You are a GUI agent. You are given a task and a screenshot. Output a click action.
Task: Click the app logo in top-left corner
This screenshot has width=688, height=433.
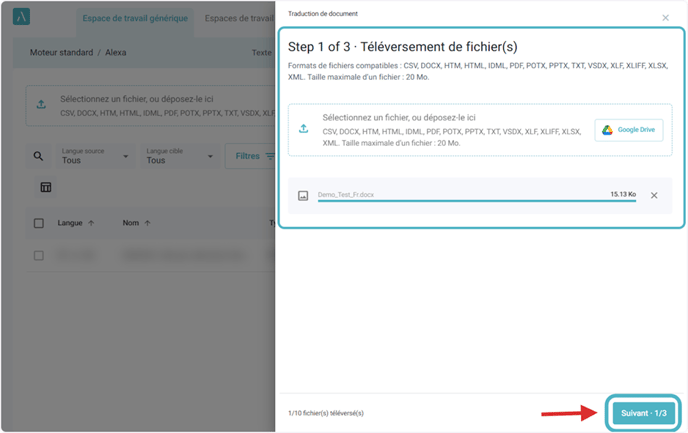click(x=22, y=17)
